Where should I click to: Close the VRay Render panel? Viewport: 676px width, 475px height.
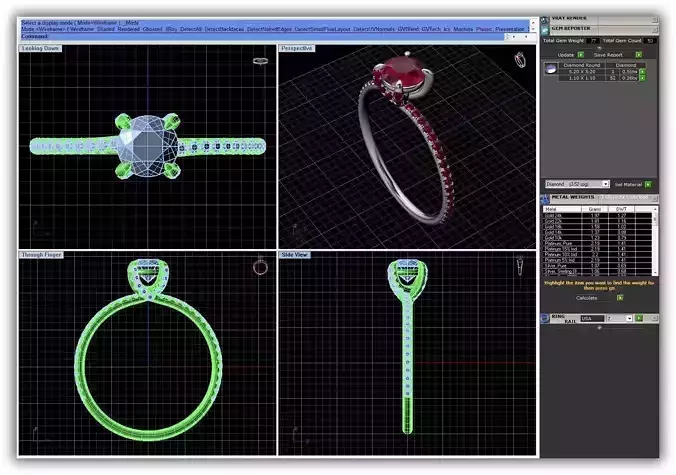[x=654, y=20]
